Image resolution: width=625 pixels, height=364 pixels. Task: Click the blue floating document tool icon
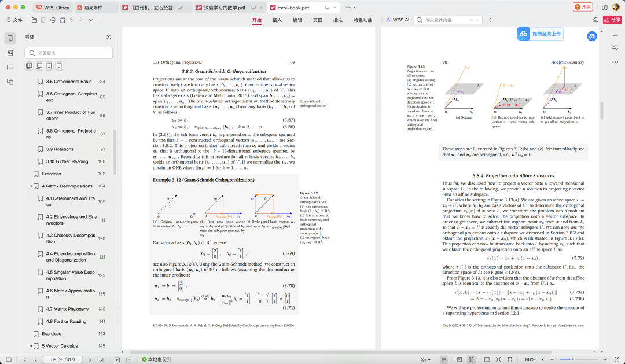pyautogui.click(x=592, y=36)
